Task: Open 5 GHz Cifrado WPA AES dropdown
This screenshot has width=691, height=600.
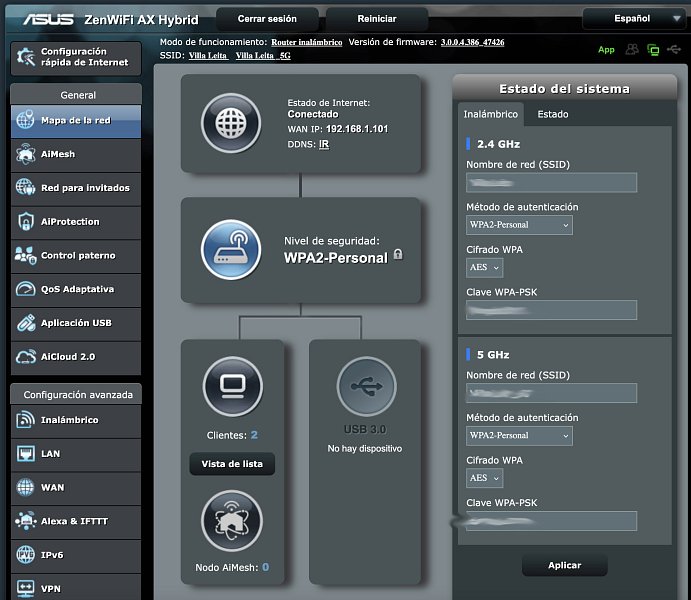Action: pos(484,478)
